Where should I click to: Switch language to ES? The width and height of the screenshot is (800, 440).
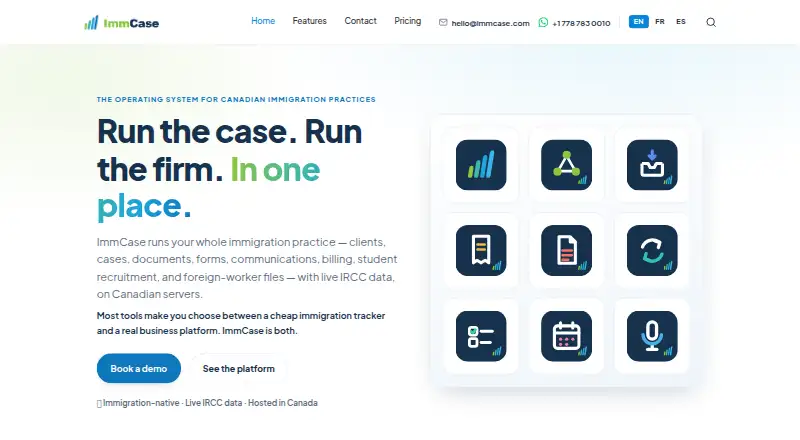click(681, 21)
